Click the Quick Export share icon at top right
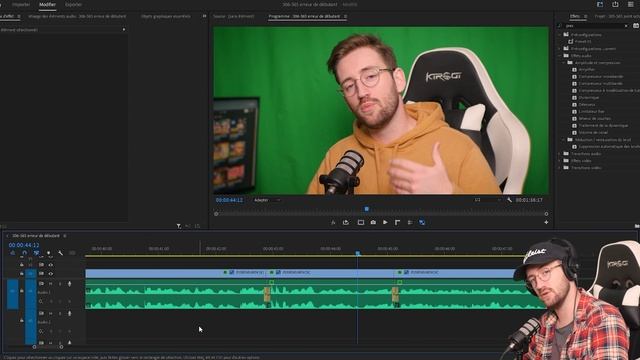Screen dimensions: 640x360 tap(615, 4)
